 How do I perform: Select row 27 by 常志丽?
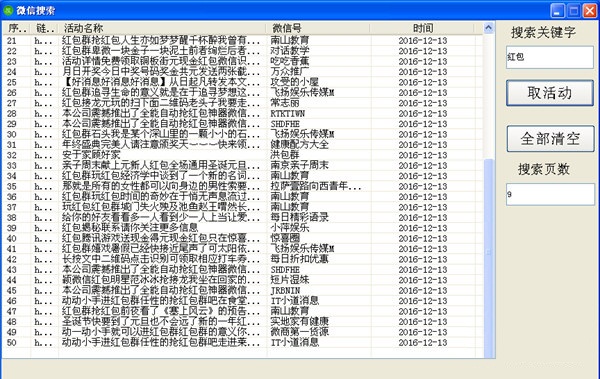[243, 103]
